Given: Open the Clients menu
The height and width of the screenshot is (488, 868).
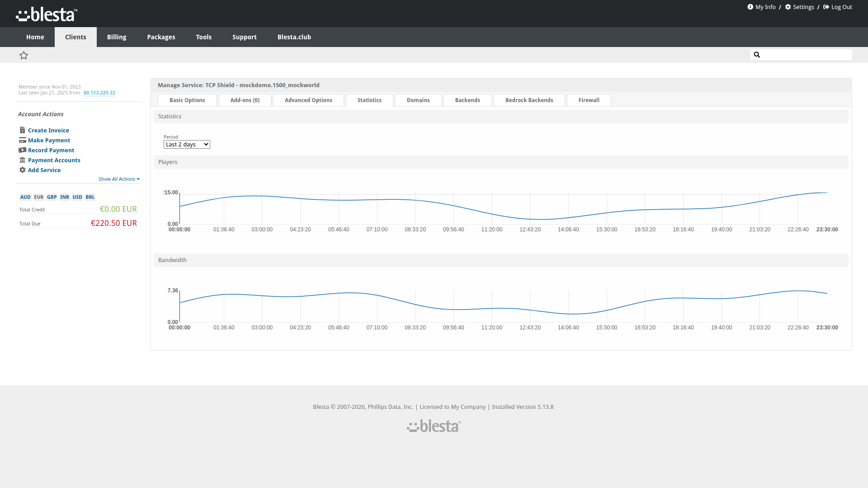Looking at the screenshot, I should pyautogui.click(x=75, y=37).
